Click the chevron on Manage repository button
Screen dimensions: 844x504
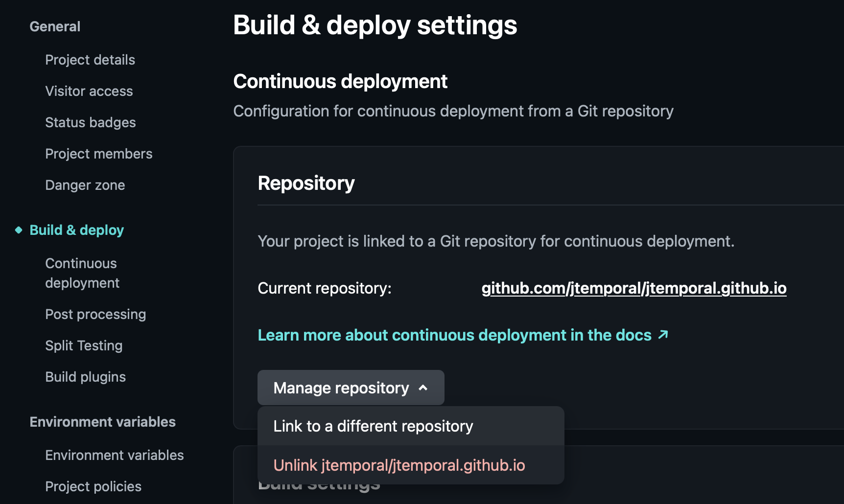tap(423, 388)
